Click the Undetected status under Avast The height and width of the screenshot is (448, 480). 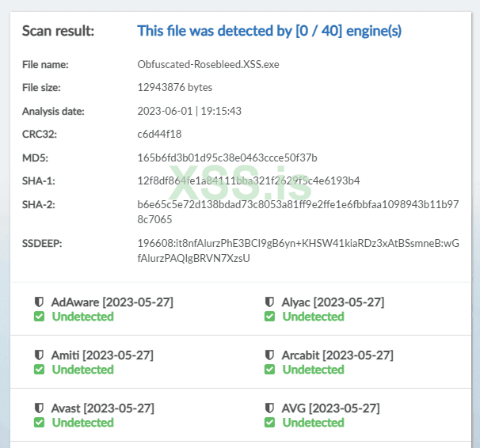83,423
